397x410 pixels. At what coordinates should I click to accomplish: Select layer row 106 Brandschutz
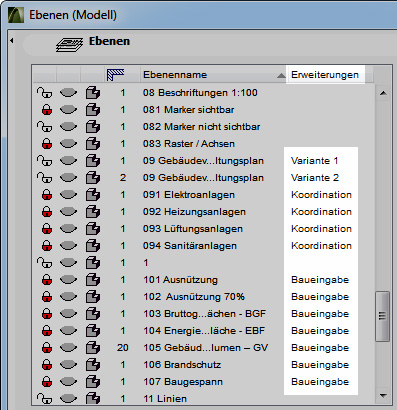point(203,365)
